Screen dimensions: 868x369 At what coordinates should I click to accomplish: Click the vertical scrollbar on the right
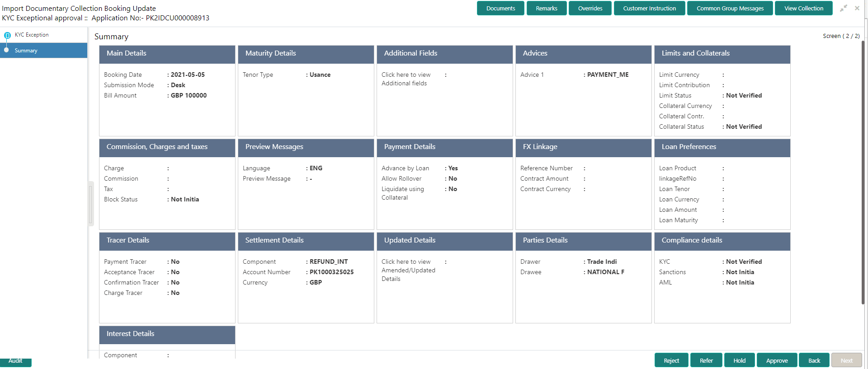coord(863,172)
